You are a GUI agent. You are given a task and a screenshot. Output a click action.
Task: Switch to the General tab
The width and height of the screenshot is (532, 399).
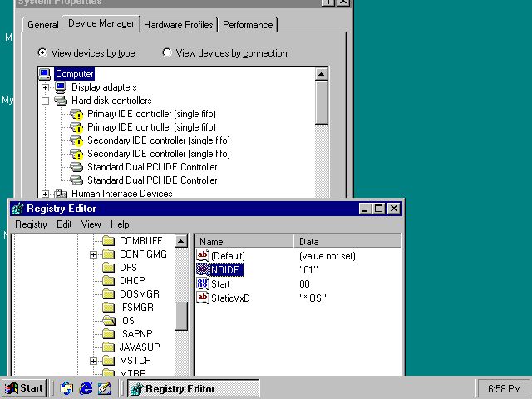pos(42,25)
